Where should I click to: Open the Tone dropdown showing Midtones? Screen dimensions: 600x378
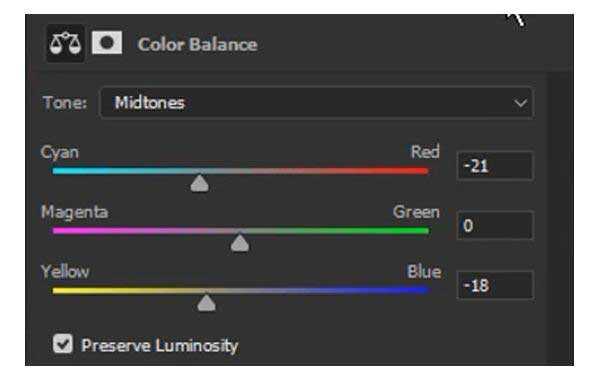pos(316,103)
